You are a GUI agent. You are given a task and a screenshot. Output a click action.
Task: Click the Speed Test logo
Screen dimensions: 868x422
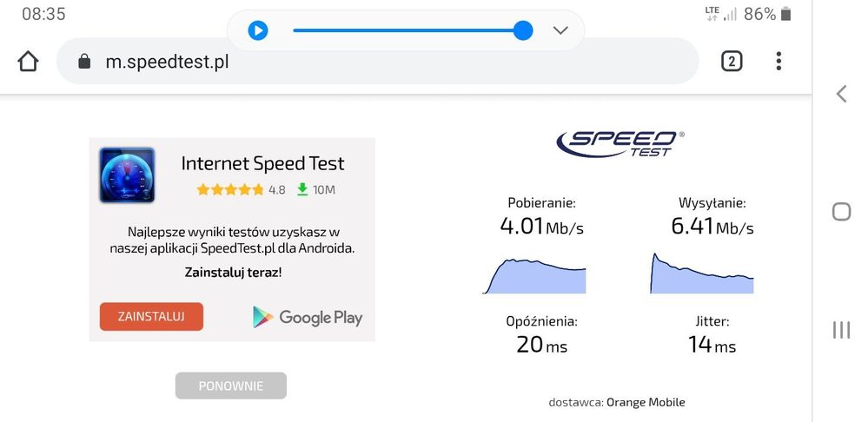tap(620, 143)
